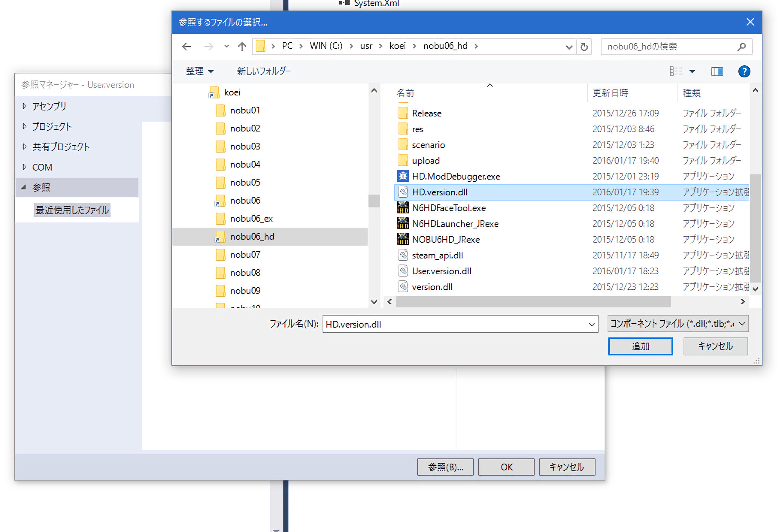Screen dimensions: 779x532
Task: Open the 整理 menu
Action: [x=200, y=71]
